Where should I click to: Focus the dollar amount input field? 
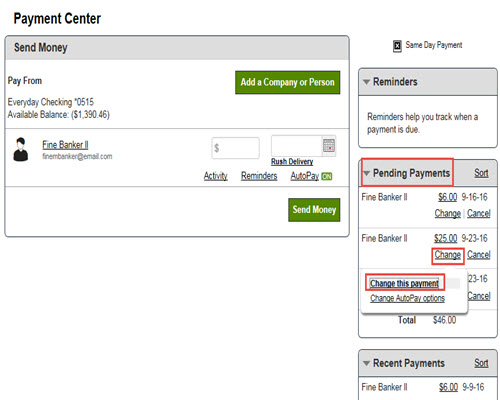pyautogui.click(x=235, y=148)
